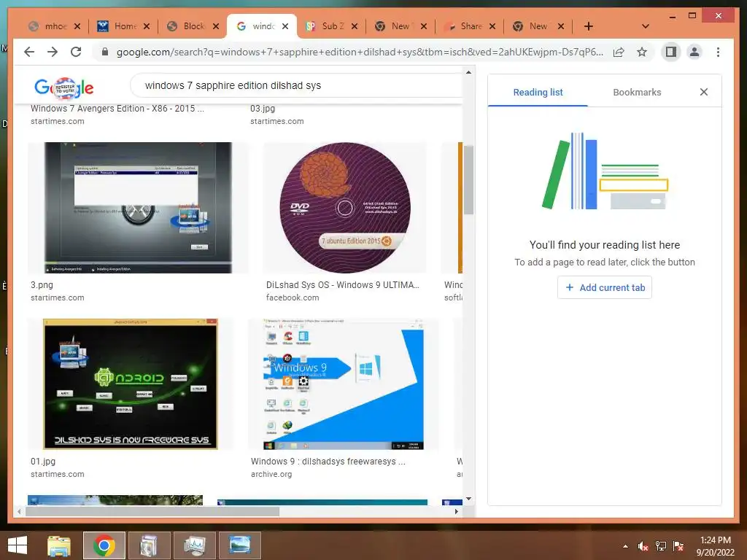Click the muted volume tray icon
747x560 pixels.
pyautogui.click(x=643, y=546)
